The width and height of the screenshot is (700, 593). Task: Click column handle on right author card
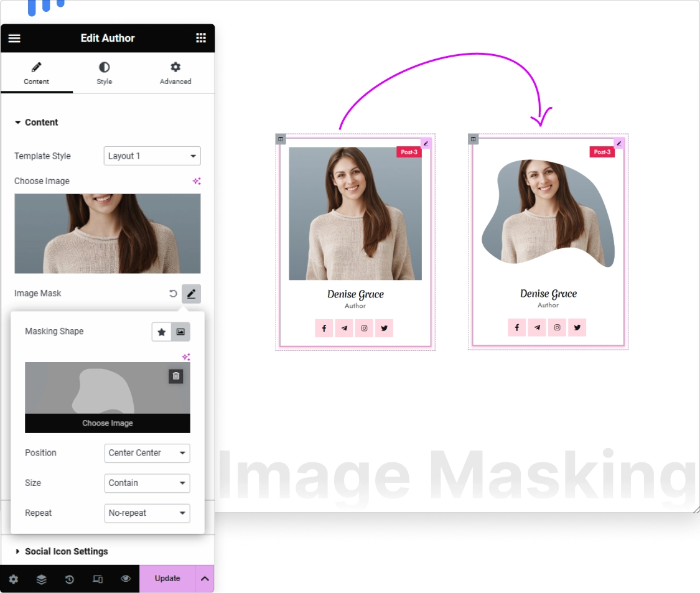[474, 139]
